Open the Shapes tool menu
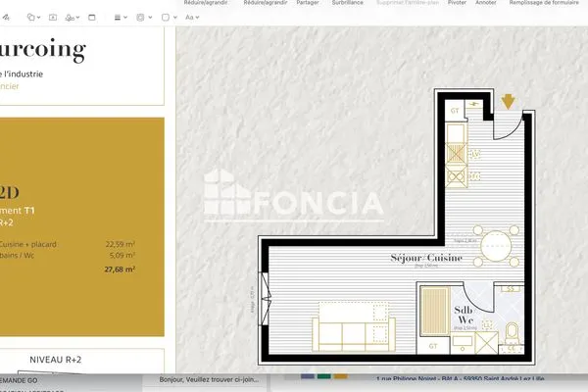Image resolution: width=588 pixels, height=392 pixels. point(33,18)
